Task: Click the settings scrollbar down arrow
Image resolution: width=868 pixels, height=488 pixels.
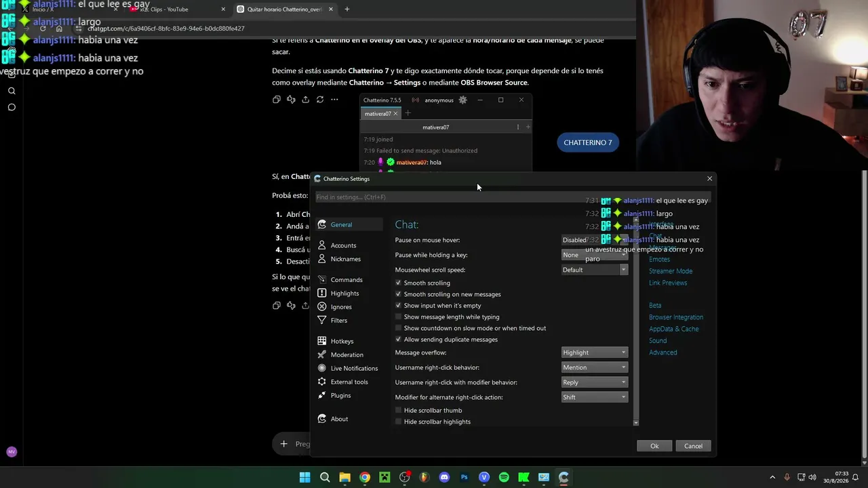Action: click(x=636, y=422)
